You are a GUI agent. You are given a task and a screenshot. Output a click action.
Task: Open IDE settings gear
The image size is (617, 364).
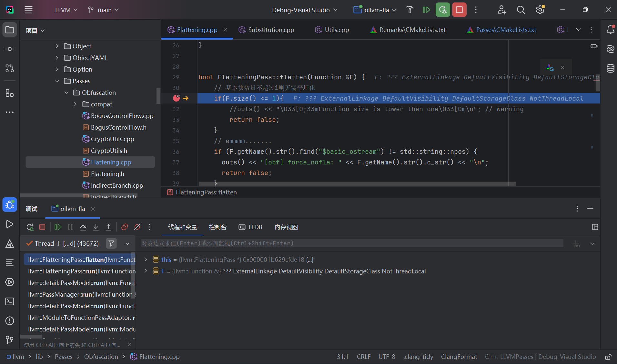541,10
